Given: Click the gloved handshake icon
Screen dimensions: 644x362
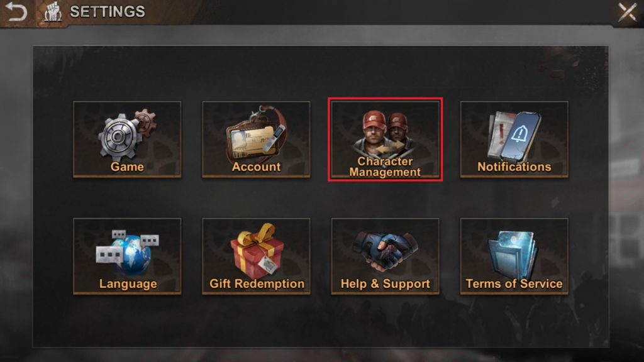Looking at the screenshot, I should pos(386,250).
